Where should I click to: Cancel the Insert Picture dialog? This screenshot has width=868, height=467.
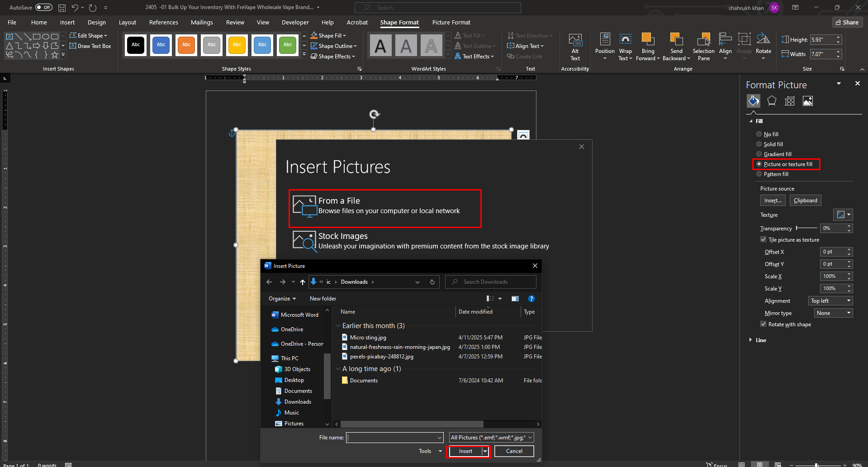click(x=514, y=451)
